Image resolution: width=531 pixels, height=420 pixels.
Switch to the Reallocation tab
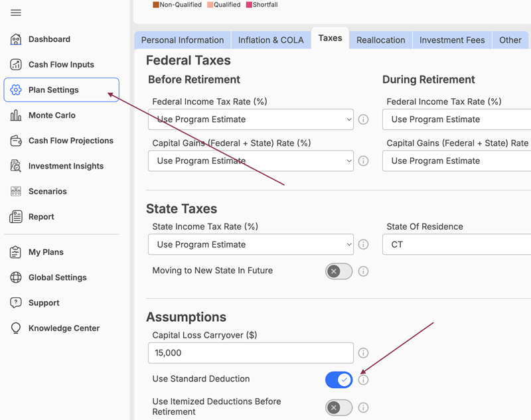(x=380, y=40)
